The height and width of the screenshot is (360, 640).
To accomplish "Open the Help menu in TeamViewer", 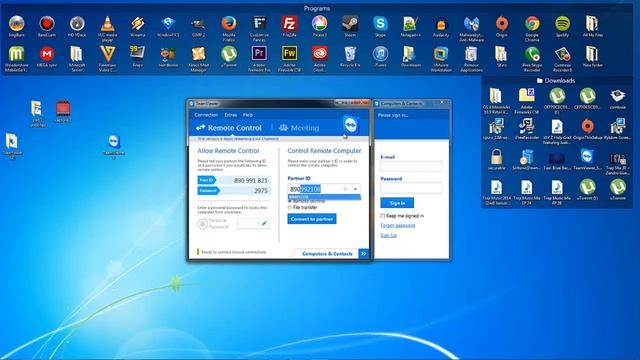I will [x=248, y=115].
